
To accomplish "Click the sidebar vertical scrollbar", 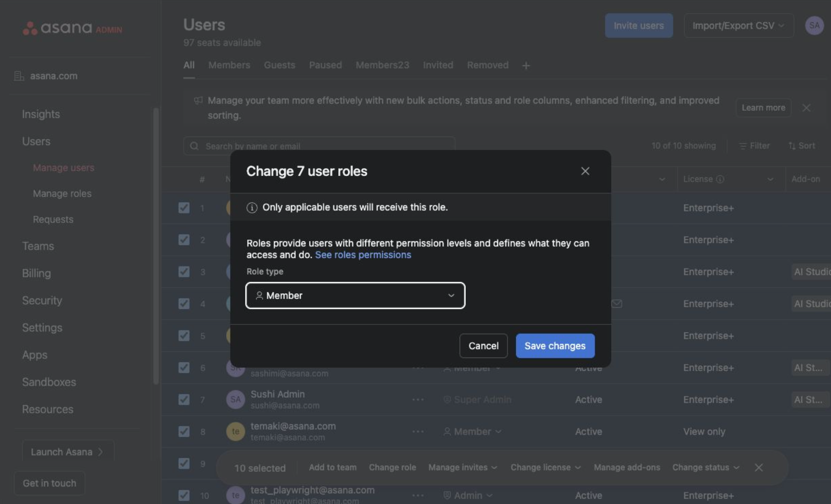I will pyautogui.click(x=156, y=246).
